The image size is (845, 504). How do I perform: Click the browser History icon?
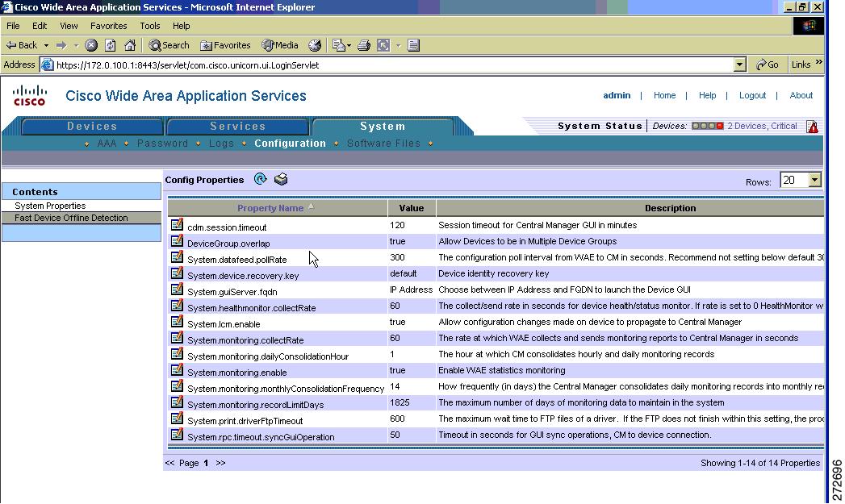coord(315,45)
